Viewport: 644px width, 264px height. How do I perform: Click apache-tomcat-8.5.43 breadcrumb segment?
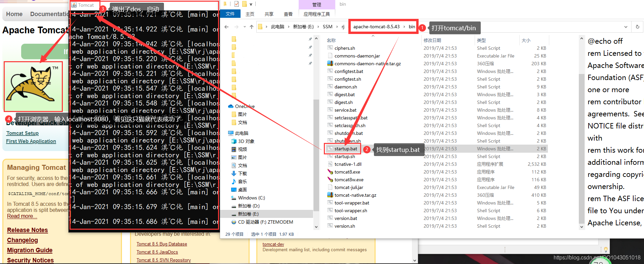(x=376, y=27)
